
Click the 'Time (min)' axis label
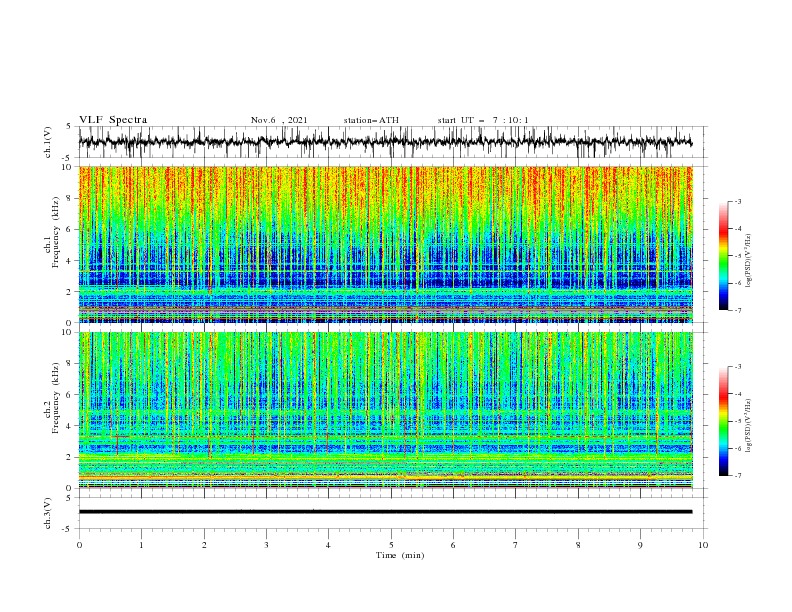tap(400, 555)
